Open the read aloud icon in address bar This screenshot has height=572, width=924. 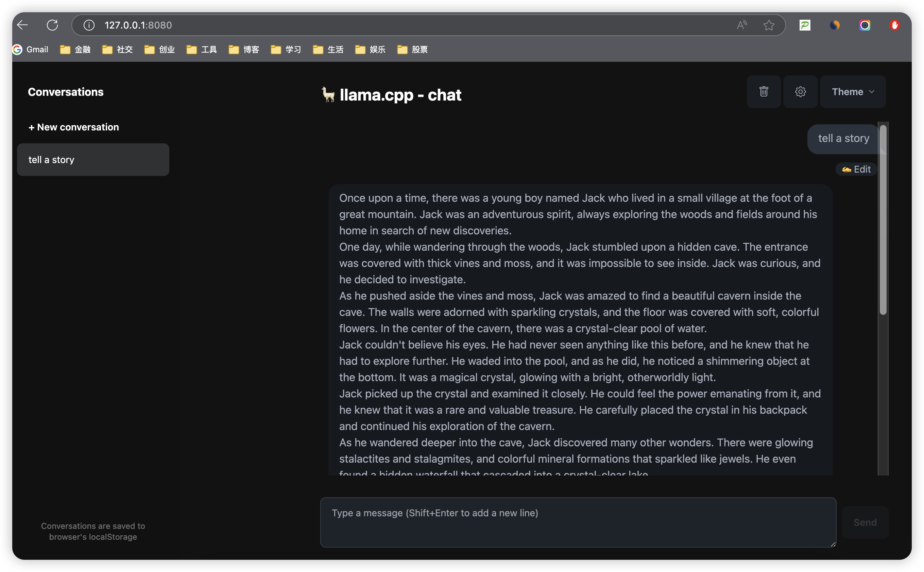pyautogui.click(x=742, y=25)
